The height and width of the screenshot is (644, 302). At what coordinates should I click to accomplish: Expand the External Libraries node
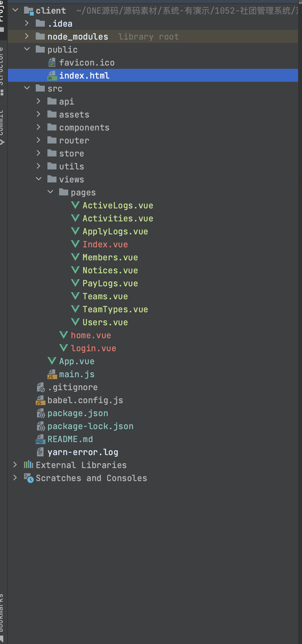tap(15, 465)
